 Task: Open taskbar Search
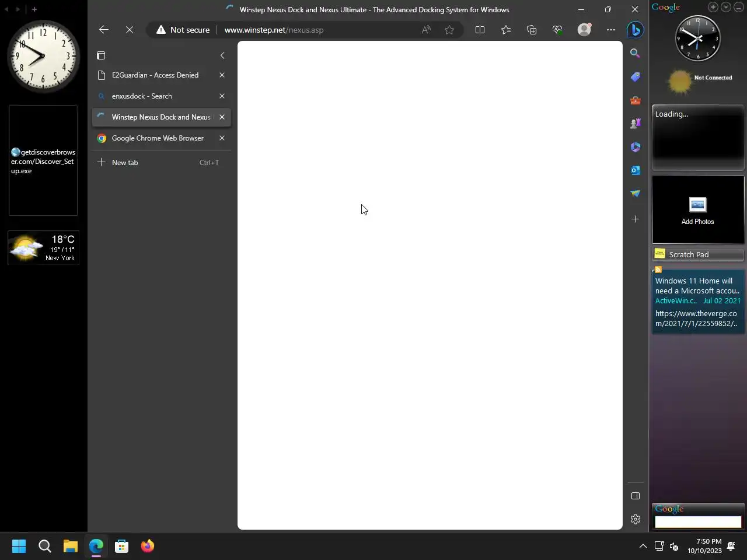tap(45, 546)
